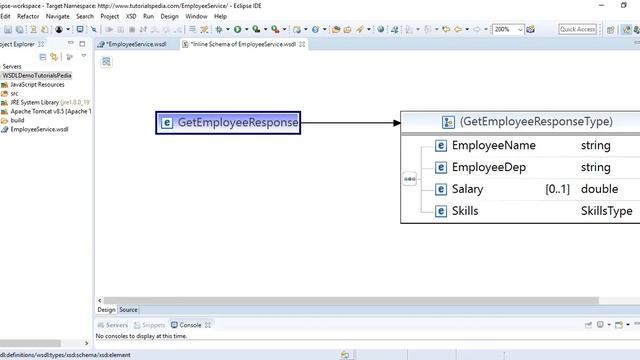Open the Debug configurations dropdown arrow
640x360 pixels.
click(228, 29)
